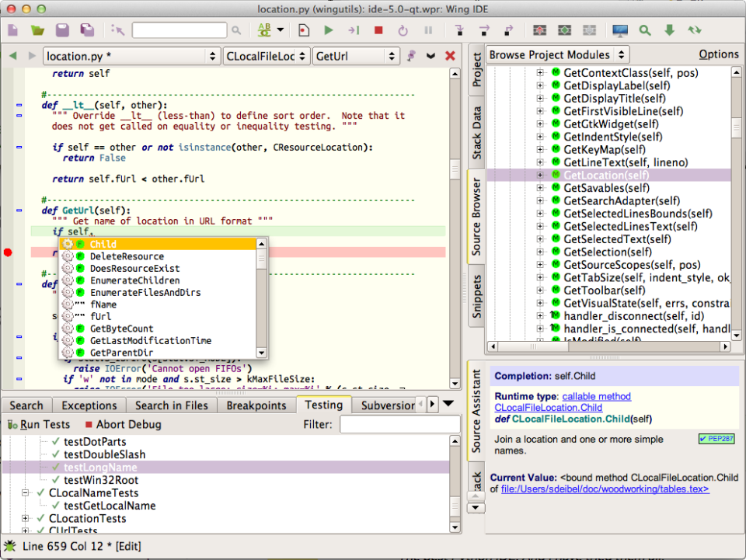Click the sync arrows icon at toolbar right
Screen dimensions: 746x560
tap(694, 30)
